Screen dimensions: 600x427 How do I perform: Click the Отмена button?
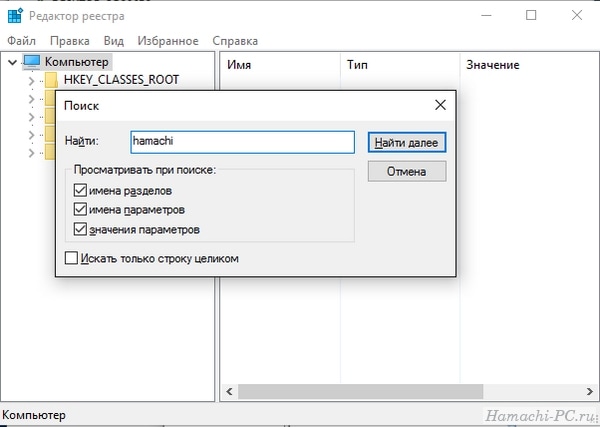point(407,171)
